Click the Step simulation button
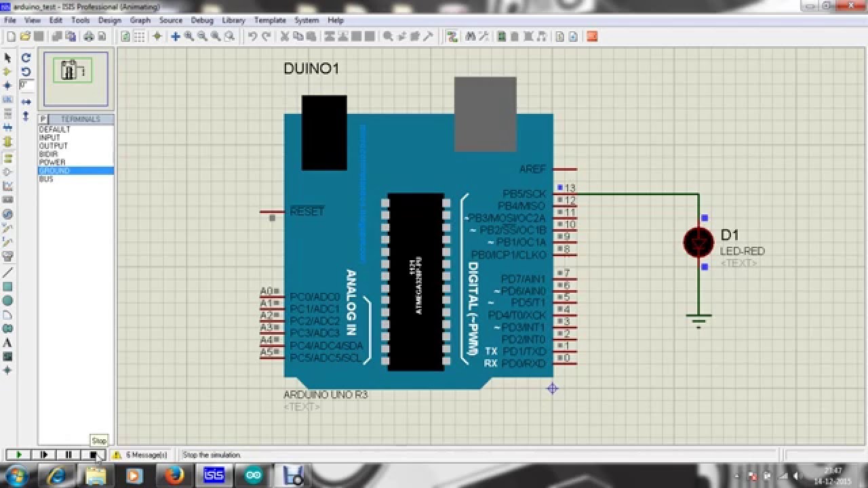This screenshot has height=488, width=868. coord(44,455)
